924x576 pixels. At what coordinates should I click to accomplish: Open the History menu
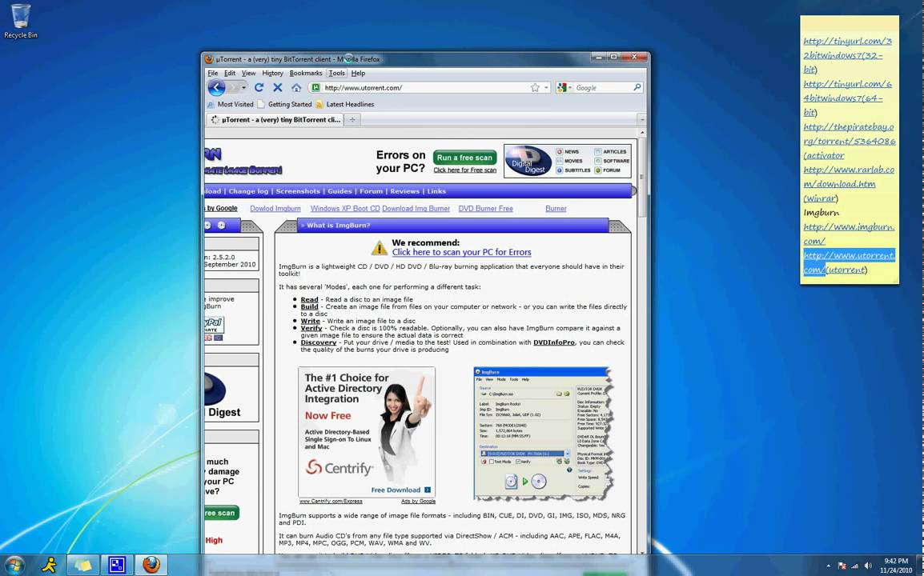pos(272,73)
